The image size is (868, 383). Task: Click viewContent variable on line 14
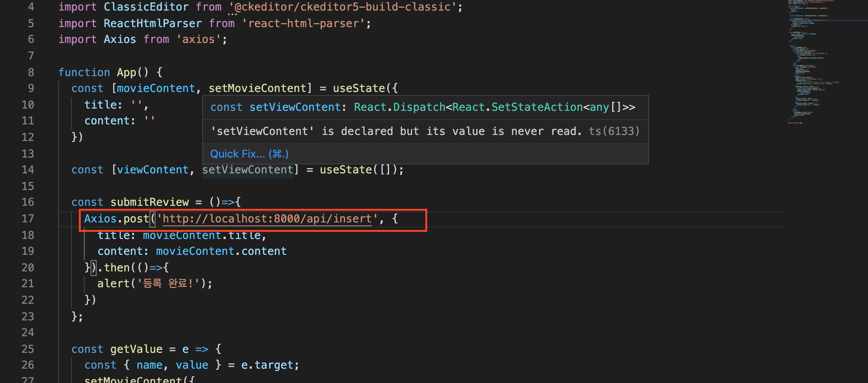pos(152,170)
